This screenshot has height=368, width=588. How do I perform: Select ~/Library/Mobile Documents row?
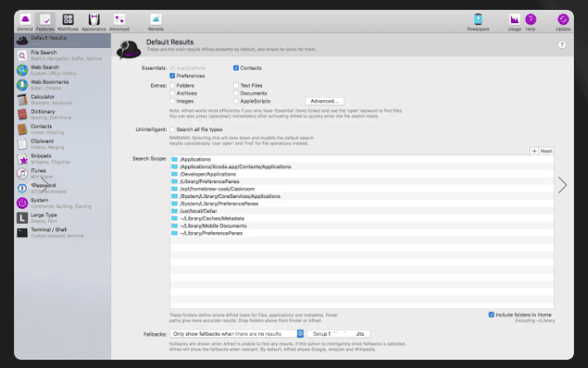tap(362, 226)
